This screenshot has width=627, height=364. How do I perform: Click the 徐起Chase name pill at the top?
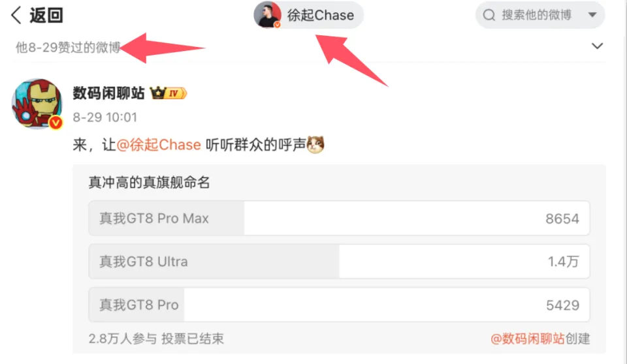tap(308, 15)
